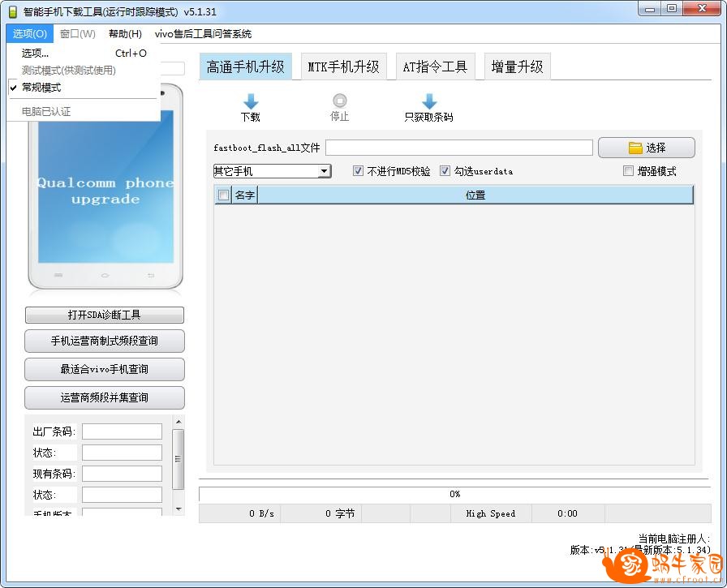
Task: Open the 选项(O) menu
Action: (30, 34)
